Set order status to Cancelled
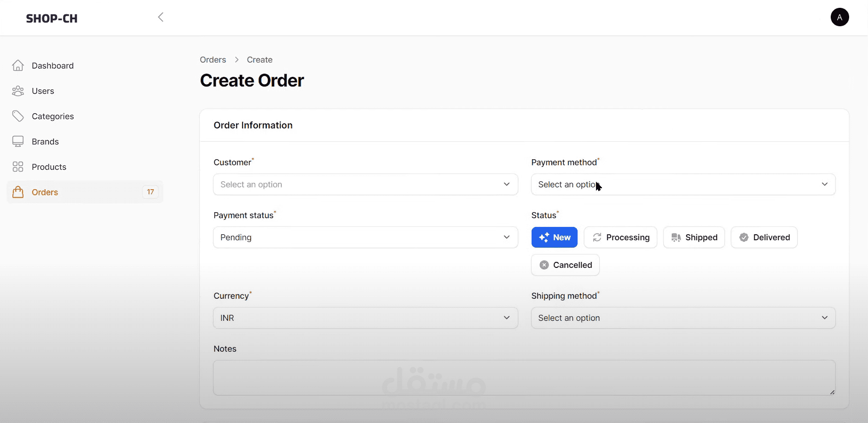This screenshot has width=868, height=423. [565, 265]
